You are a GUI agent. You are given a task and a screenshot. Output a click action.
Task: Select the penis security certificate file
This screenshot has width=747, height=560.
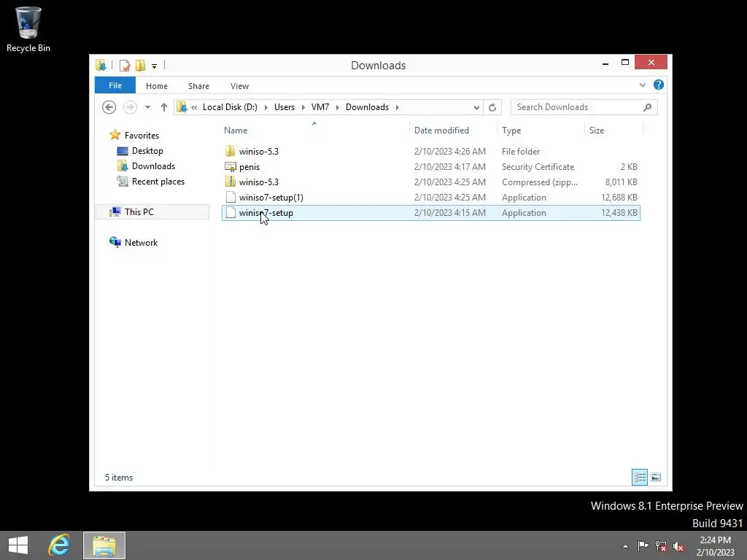(430, 167)
